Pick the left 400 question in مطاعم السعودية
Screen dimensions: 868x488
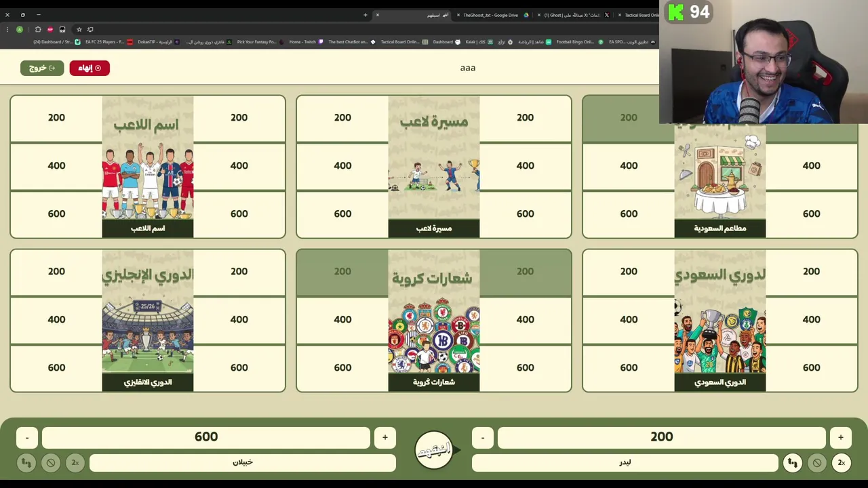[x=629, y=166]
